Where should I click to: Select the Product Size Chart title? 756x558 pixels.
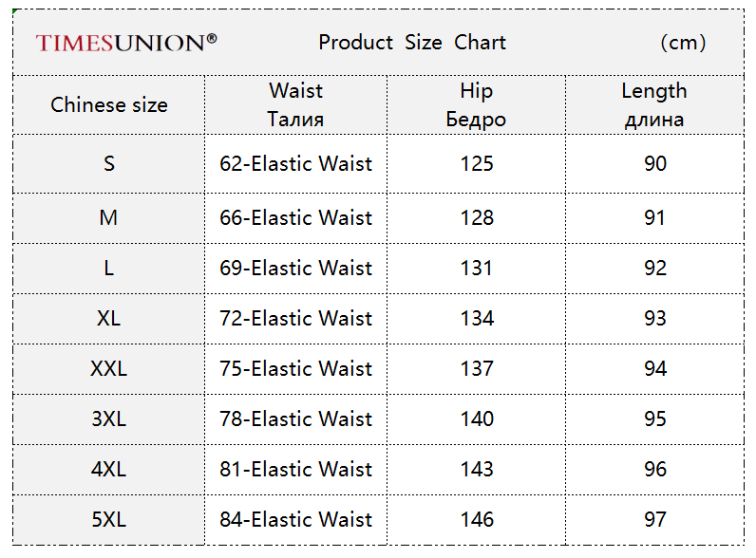click(x=412, y=43)
